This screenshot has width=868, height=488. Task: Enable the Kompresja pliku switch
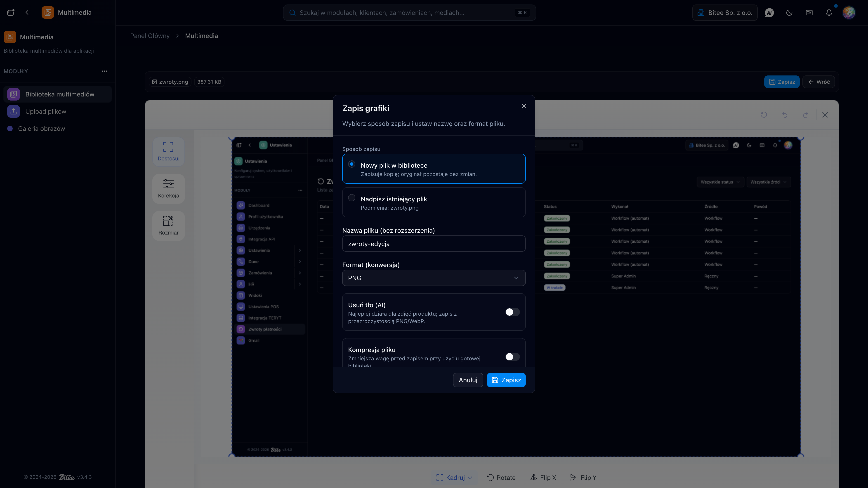pyautogui.click(x=512, y=357)
